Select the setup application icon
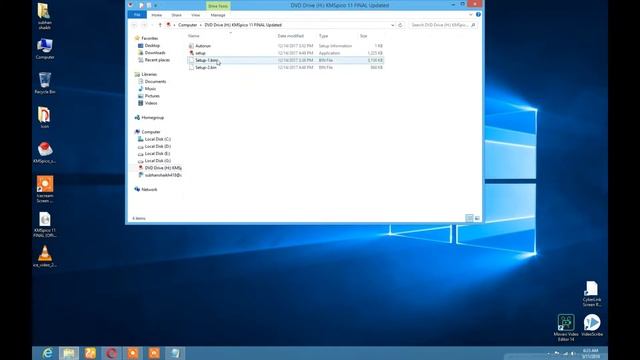 pyautogui.click(x=191, y=53)
